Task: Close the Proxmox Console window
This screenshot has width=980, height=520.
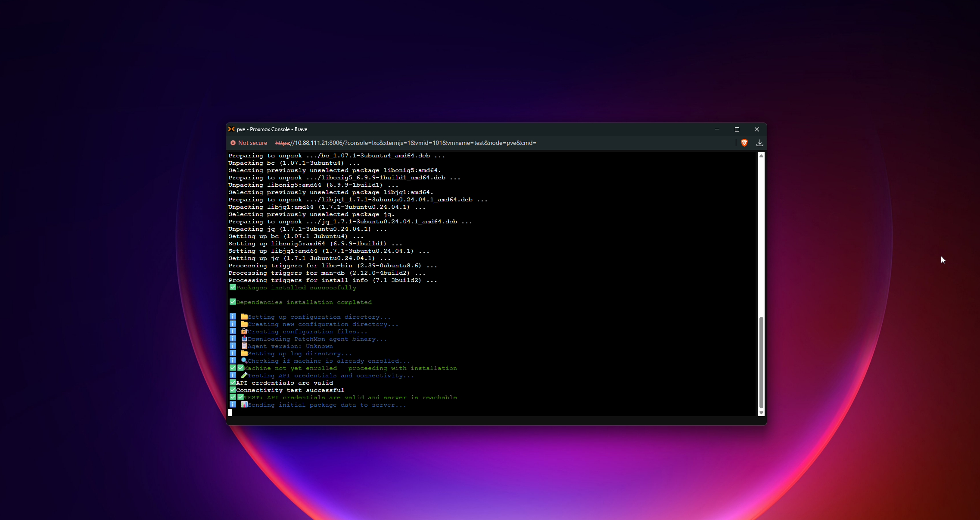Action: click(x=757, y=129)
